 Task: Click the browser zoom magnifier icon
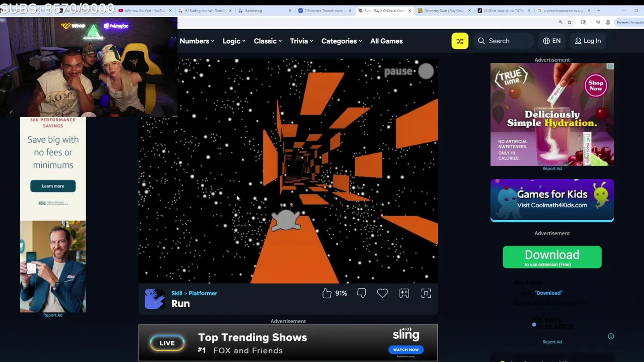560,22
